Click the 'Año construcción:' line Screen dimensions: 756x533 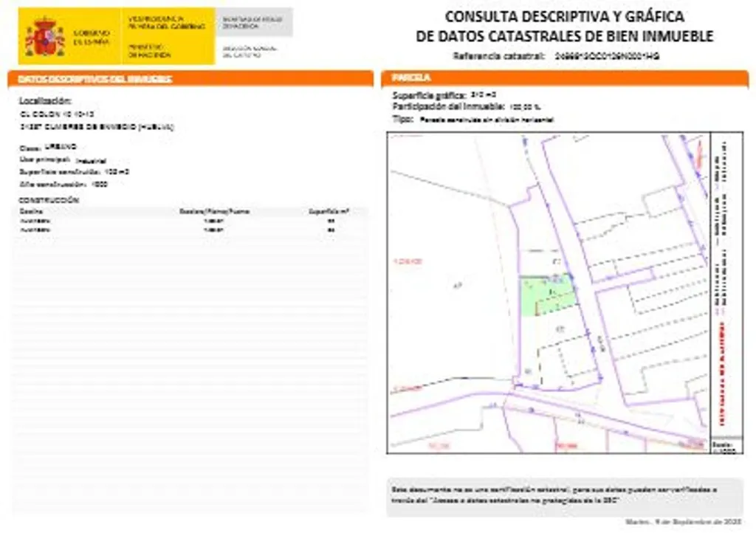click(x=63, y=184)
